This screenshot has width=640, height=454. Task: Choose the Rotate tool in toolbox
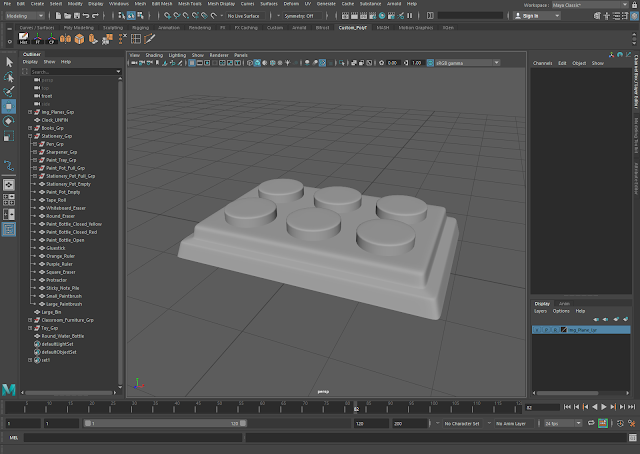tap(9, 121)
